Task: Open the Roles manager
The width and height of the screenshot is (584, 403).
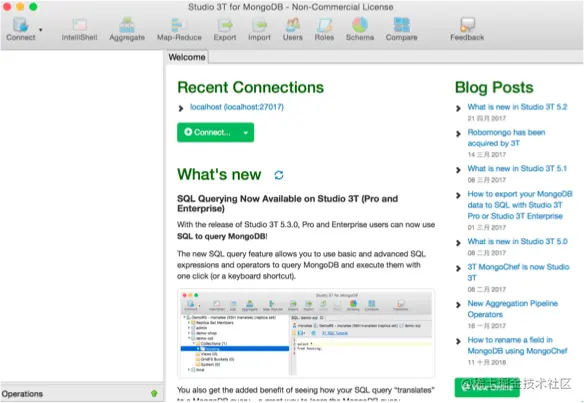Action: coord(324,29)
